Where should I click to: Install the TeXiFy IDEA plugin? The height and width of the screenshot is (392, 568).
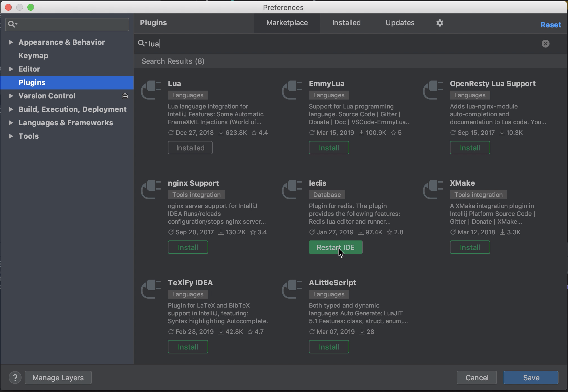pyautogui.click(x=188, y=347)
